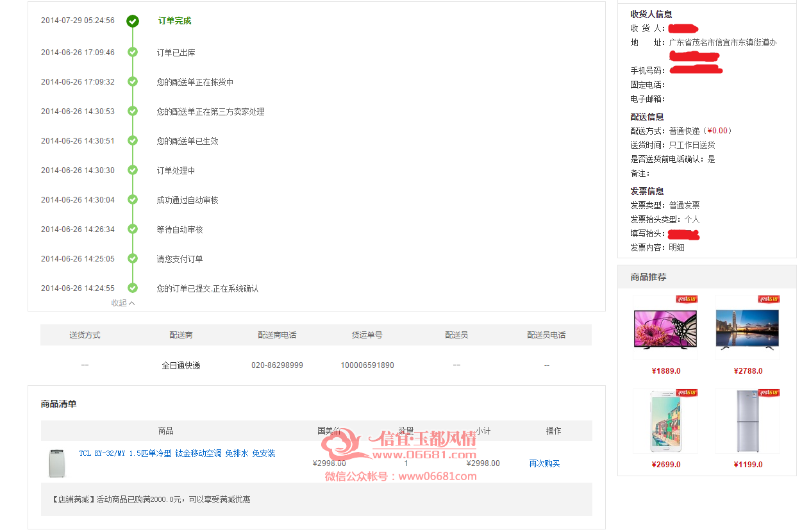View the recommended smartphone priced ¥2699.0
Screen dimensions: 802x532
(665, 421)
